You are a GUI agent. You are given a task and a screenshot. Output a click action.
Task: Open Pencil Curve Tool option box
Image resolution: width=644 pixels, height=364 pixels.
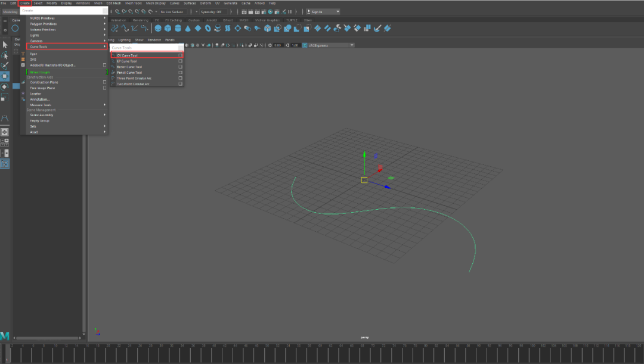click(x=180, y=73)
